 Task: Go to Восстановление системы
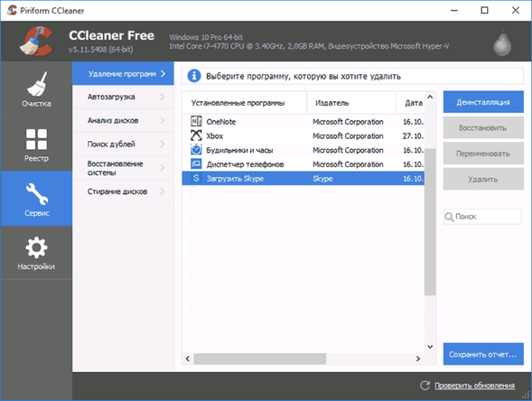[x=123, y=168]
